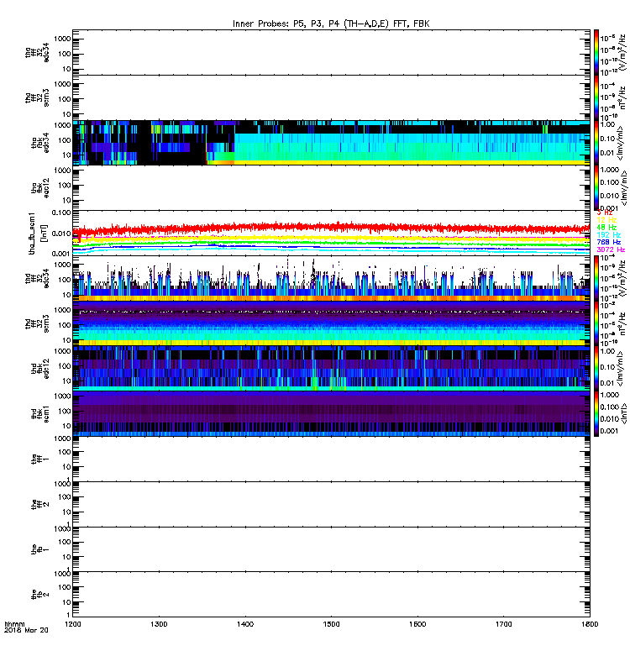Click the "tha fff 32 edc34" panel label

(x=37, y=52)
